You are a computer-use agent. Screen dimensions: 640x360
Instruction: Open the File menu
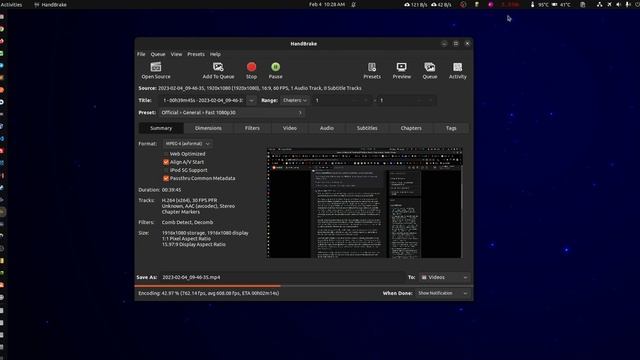point(141,54)
